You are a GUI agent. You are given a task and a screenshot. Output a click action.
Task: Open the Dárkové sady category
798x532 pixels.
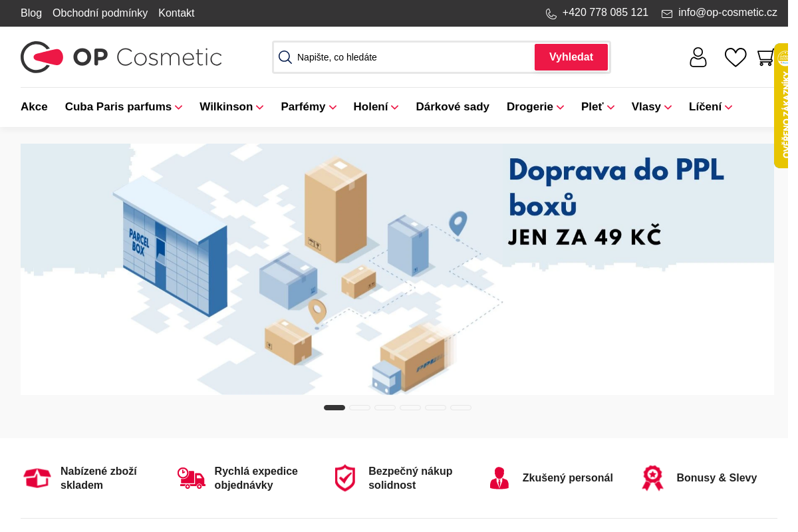453,107
